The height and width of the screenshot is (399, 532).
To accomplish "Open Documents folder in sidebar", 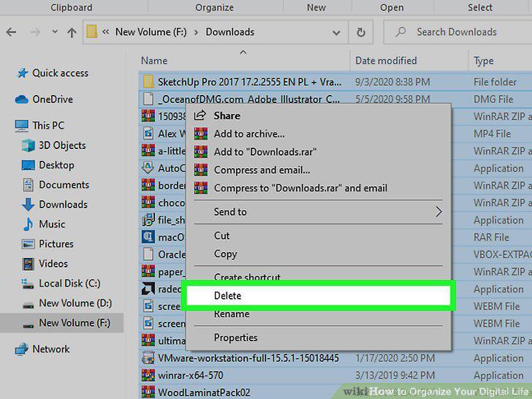I will click(x=64, y=185).
